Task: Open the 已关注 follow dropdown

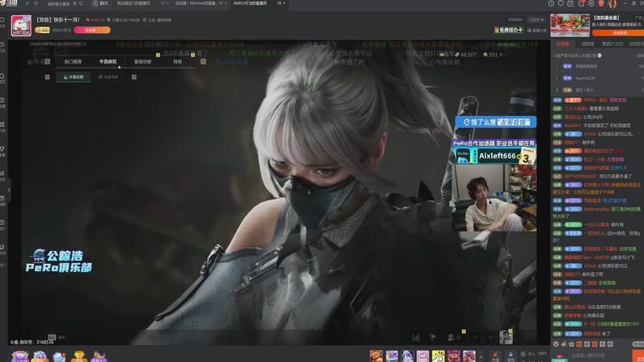Action: click(536, 19)
